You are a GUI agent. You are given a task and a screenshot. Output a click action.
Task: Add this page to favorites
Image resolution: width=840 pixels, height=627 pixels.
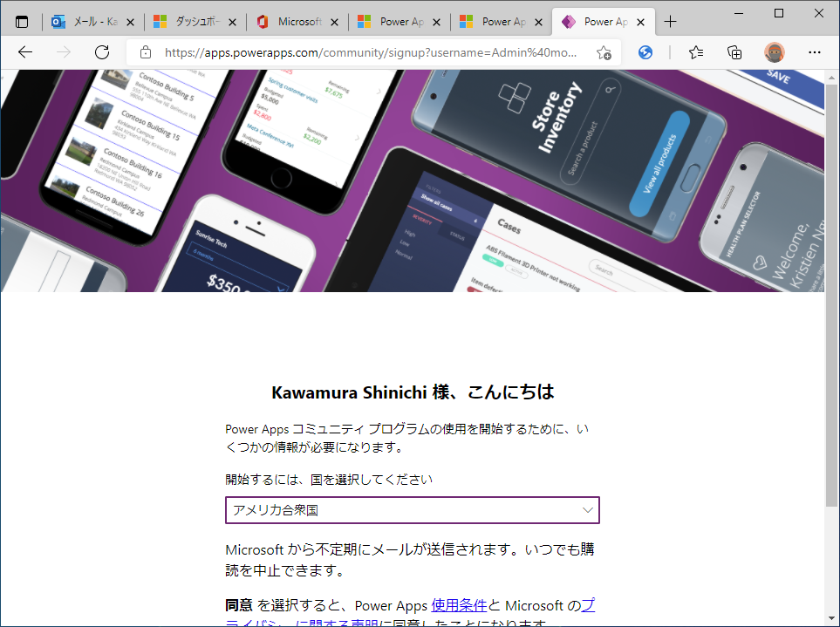pyautogui.click(x=604, y=52)
